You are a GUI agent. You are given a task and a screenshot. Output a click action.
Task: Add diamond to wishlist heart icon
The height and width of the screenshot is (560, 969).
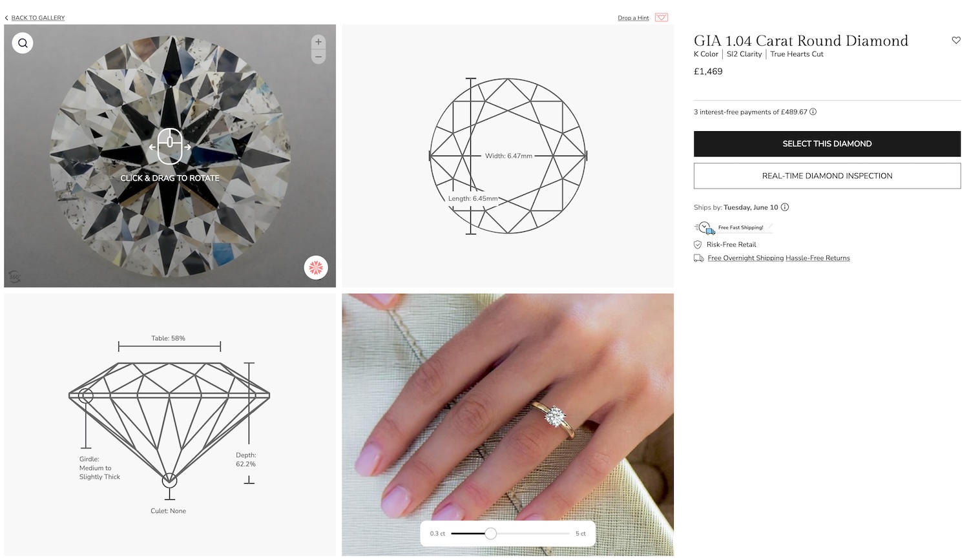(x=956, y=40)
